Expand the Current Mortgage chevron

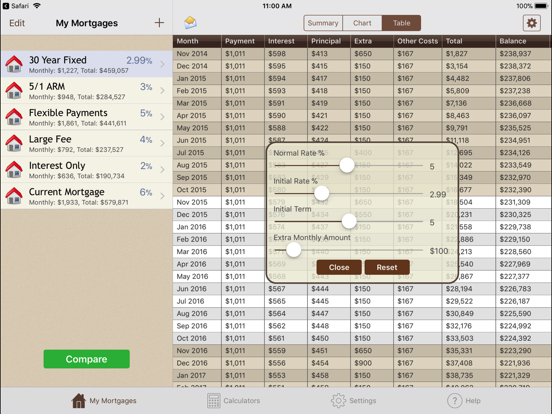162,196
